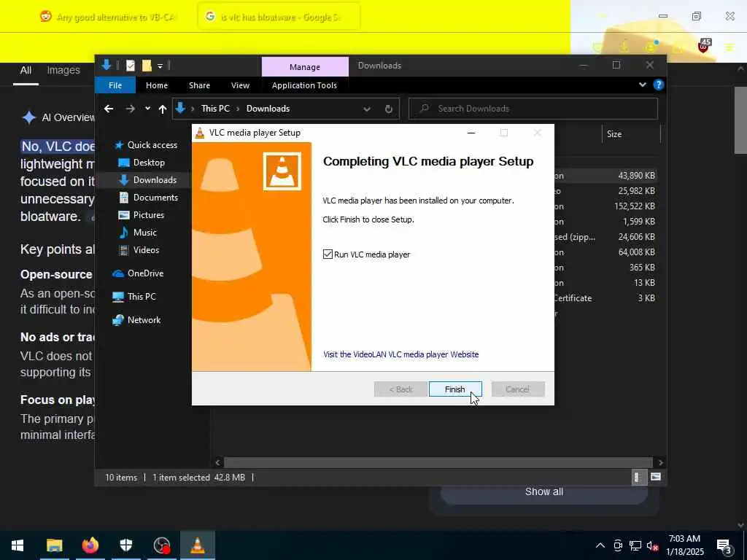Select file row sized 43,890 KB
Viewport: 747px width, 560px height.
click(x=606, y=176)
